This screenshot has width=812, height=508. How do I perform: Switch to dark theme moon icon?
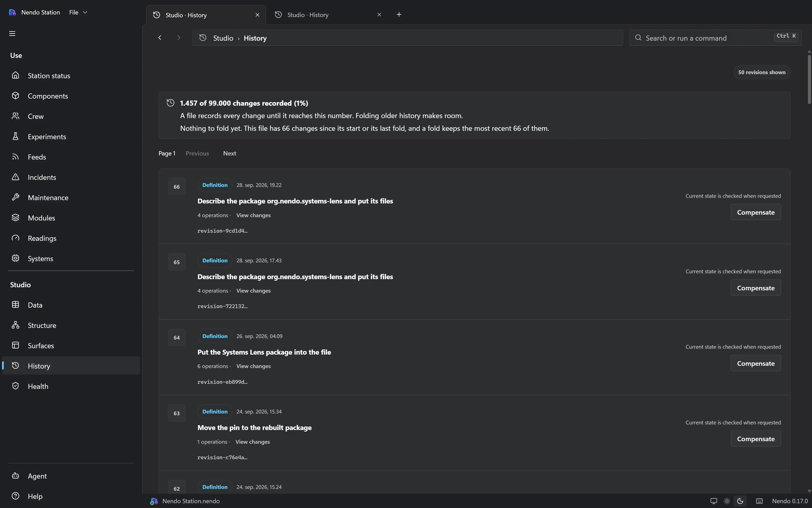740,501
